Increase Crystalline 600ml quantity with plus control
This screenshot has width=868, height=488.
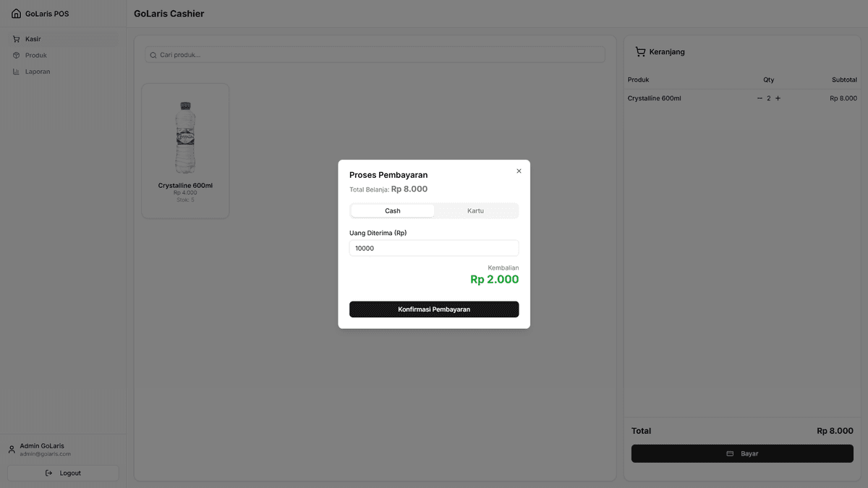point(778,98)
